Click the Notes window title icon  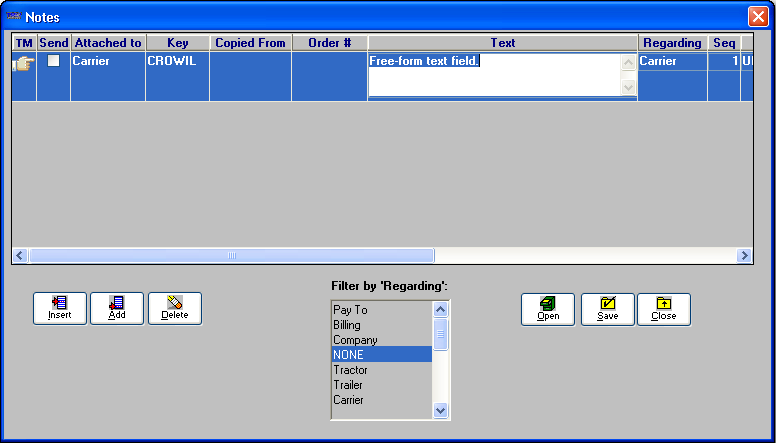13,17
